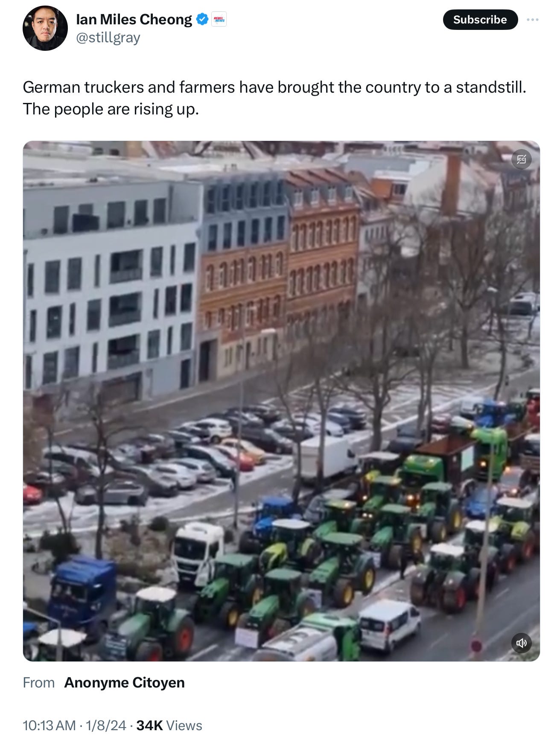Open the @stillgray handle link
The width and height of the screenshot is (560, 743).
(108, 38)
